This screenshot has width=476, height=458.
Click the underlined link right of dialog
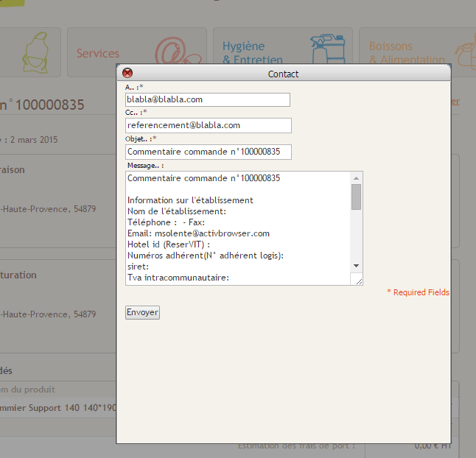455,102
